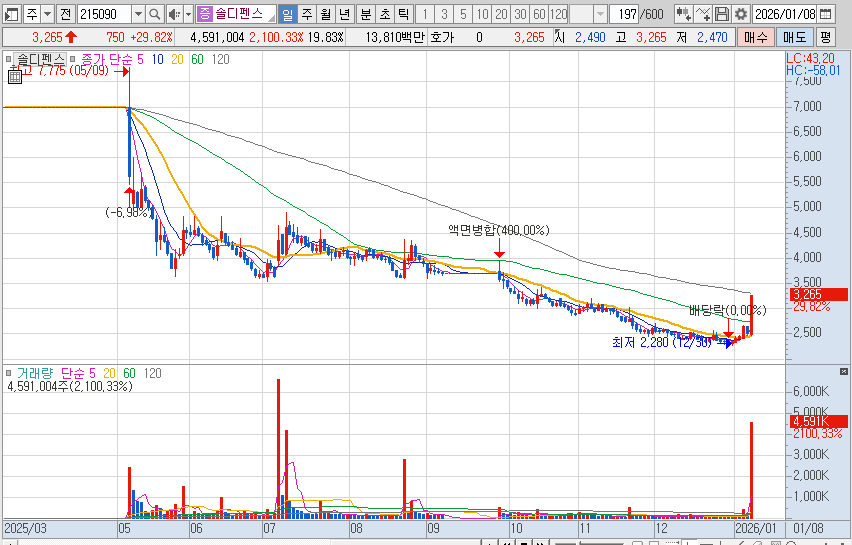The image size is (852, 545).
Task: Open the calendar date picker icon
Action: click(x=826, y=14)
